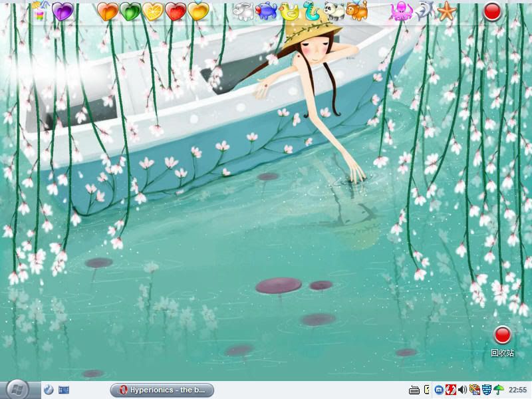Select the orange heart icon

tap(108, 11)
